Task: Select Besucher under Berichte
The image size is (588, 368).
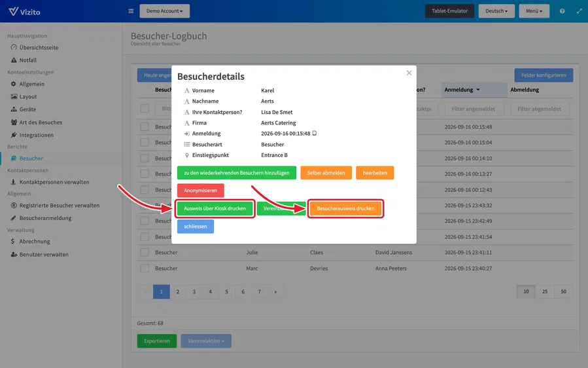Action: click(27, 158)
